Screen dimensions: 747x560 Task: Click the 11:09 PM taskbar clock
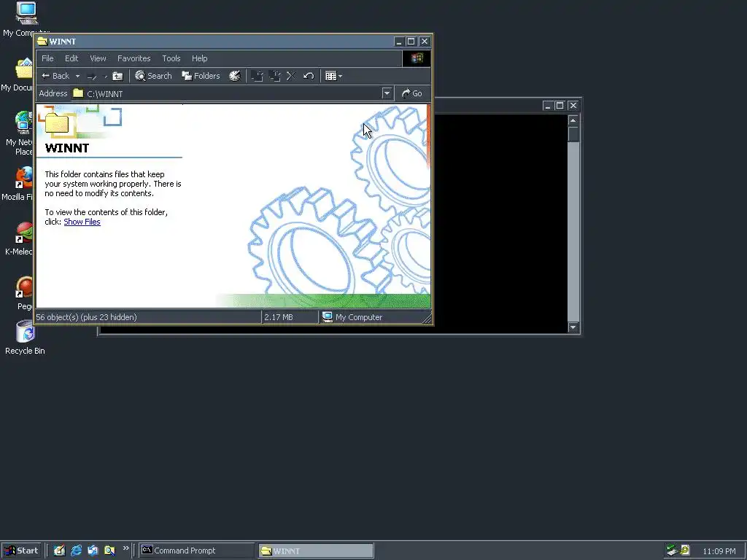pos(719,551)
